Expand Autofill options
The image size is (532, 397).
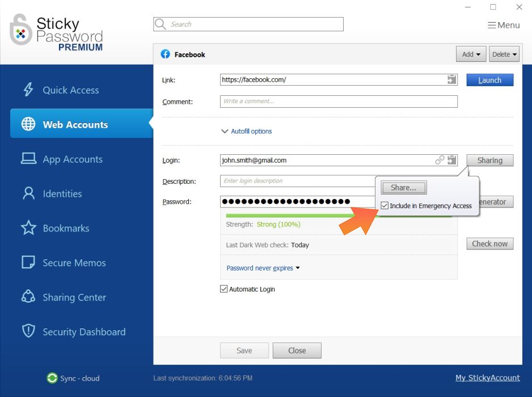247,132
